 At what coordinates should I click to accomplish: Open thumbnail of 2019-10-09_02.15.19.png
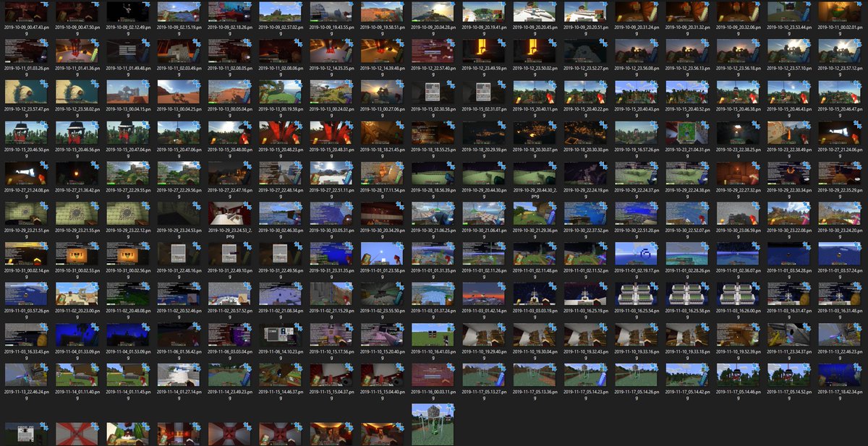pyautogui.click(x=178, y=12)
